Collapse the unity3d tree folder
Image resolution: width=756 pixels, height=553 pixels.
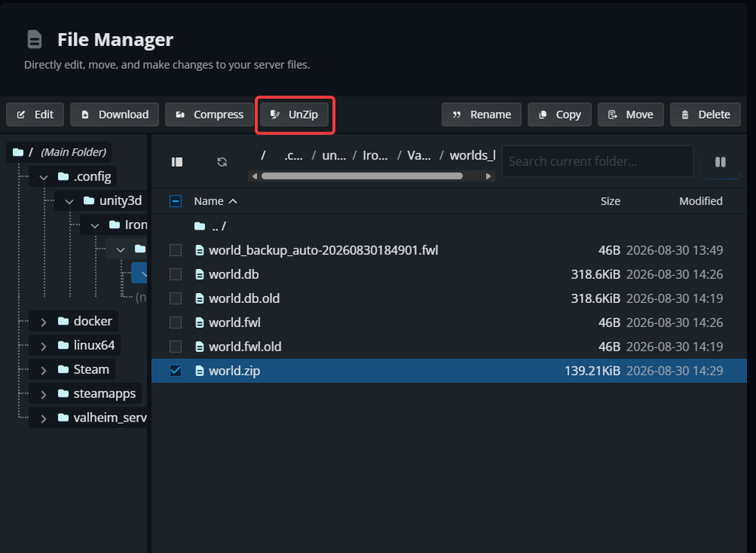[x=69, y=202]
